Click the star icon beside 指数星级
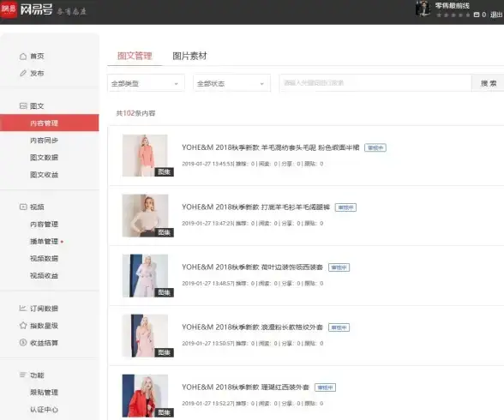Screen dimensions: 504x420 click(23, 326)
